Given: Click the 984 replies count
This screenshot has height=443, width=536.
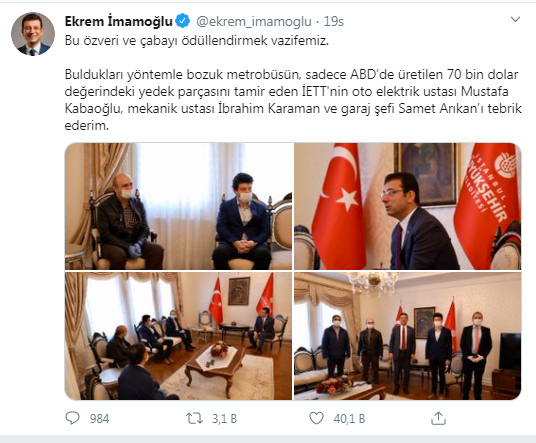Looking at the screenshot, I should pos(99,418).
